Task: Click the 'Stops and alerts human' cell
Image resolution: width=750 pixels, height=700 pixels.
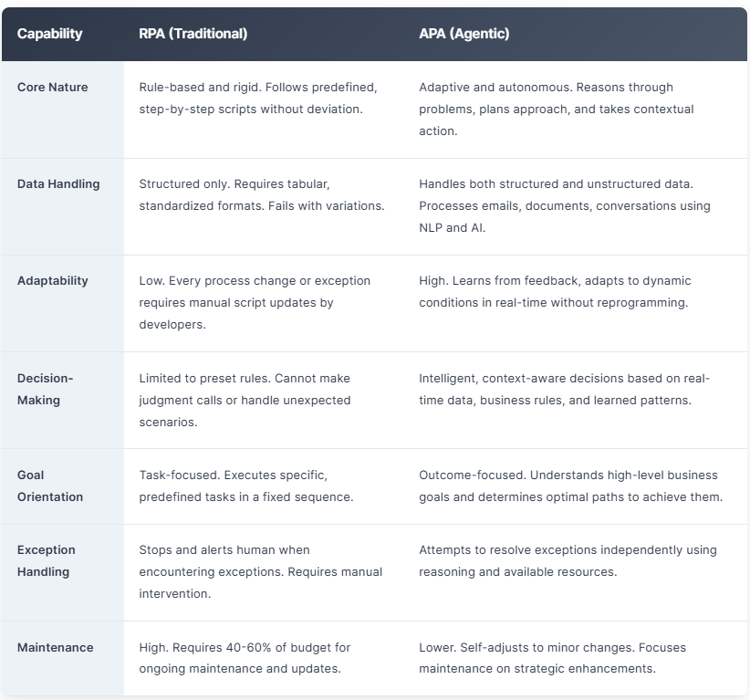Action: click(x=260, y=571)
